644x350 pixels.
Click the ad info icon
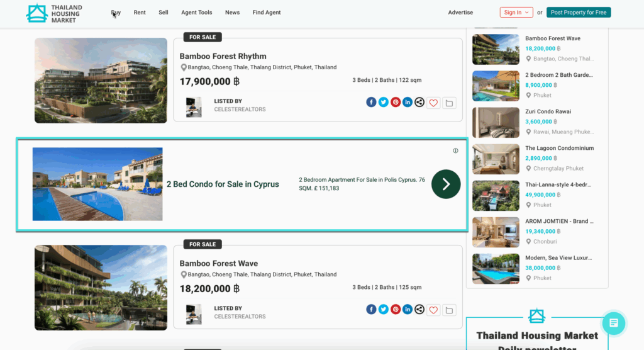coord(455,150)
